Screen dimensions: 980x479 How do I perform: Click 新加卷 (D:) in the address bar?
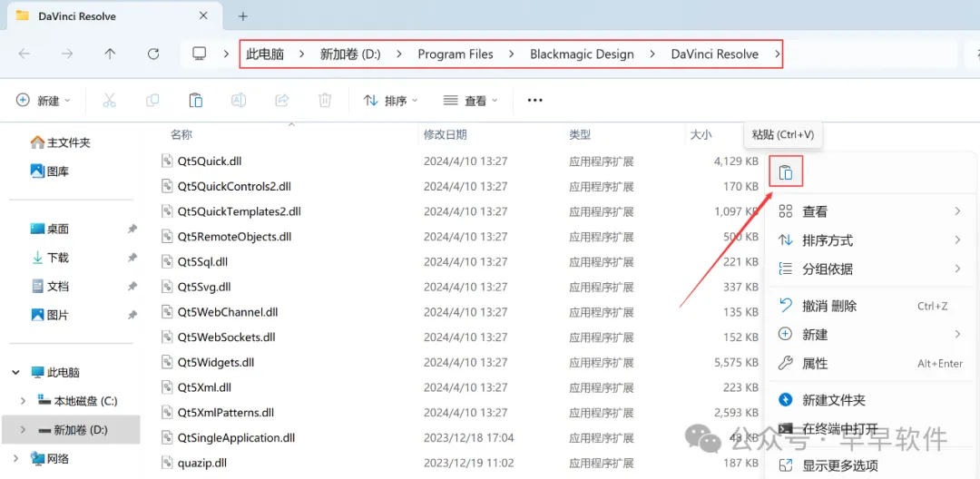click(350, 54)
